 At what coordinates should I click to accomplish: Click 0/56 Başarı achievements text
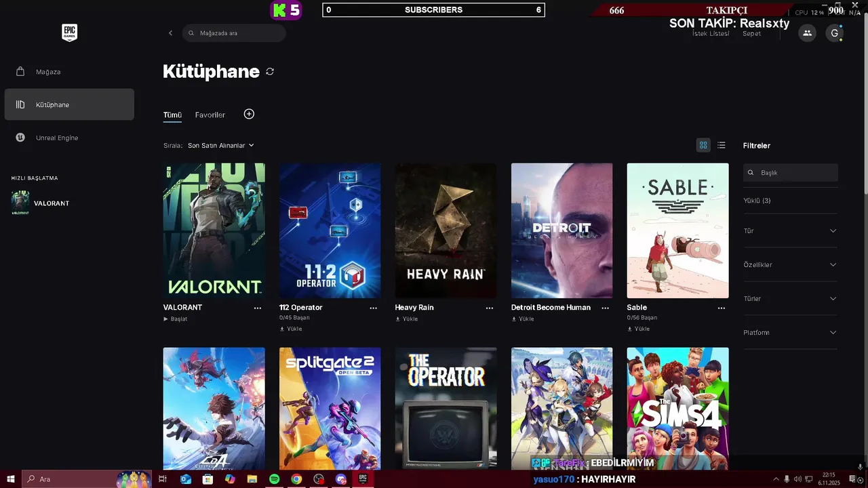tap(642, 317)
